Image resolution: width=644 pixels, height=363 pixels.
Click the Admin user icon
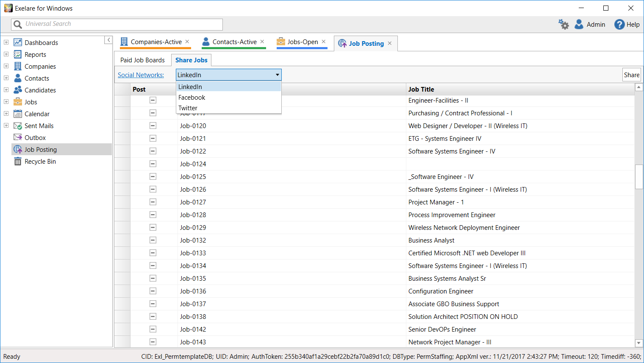[x=579, y=25]
